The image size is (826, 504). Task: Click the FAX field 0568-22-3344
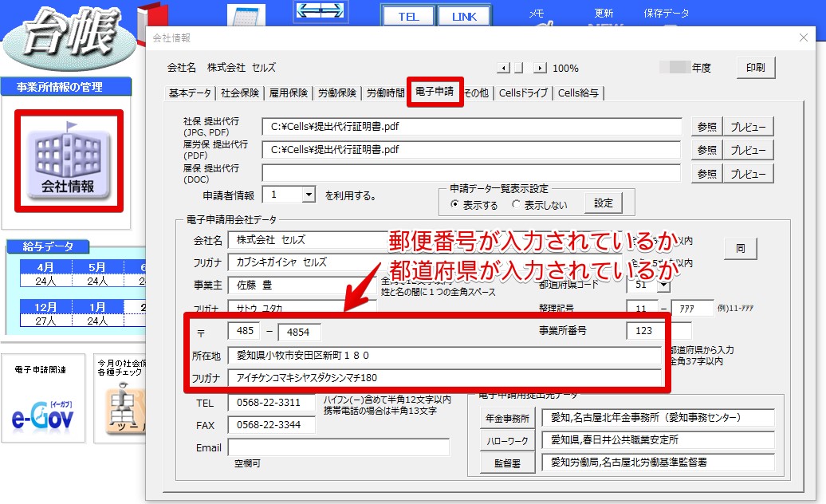click(x=272, y=424)
